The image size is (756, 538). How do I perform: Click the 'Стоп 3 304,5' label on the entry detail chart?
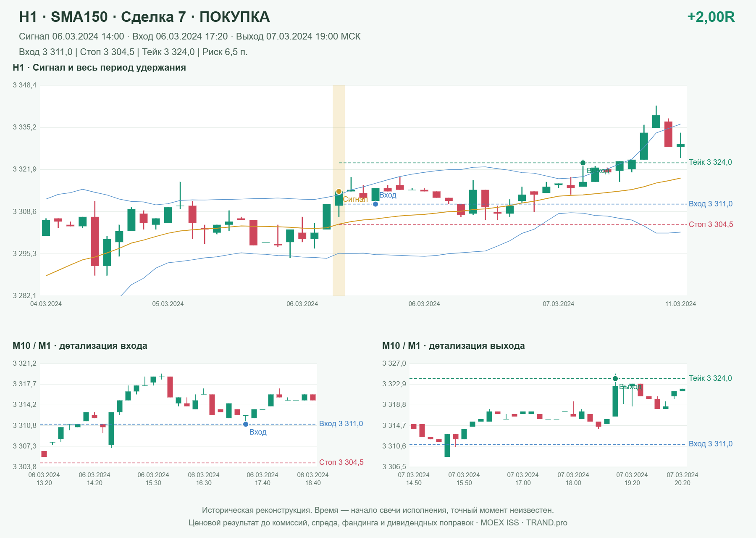pyautogui.click(x=341, y=462)
